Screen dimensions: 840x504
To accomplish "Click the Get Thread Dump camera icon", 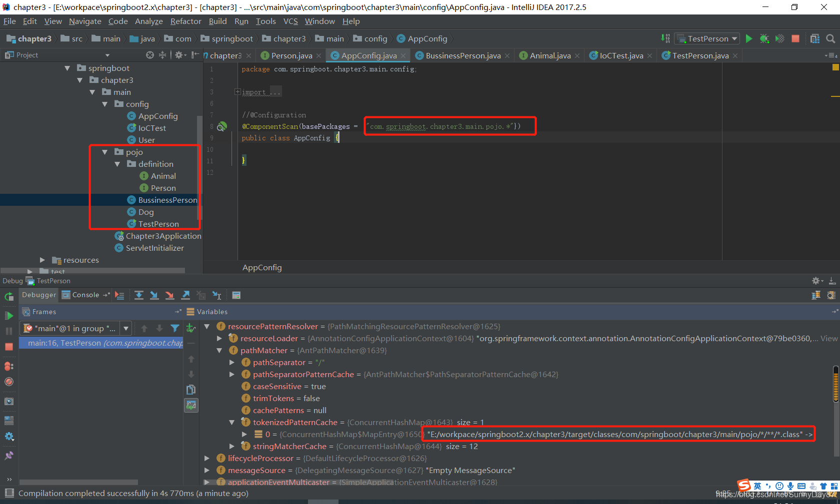I will [x=9, y=401].
